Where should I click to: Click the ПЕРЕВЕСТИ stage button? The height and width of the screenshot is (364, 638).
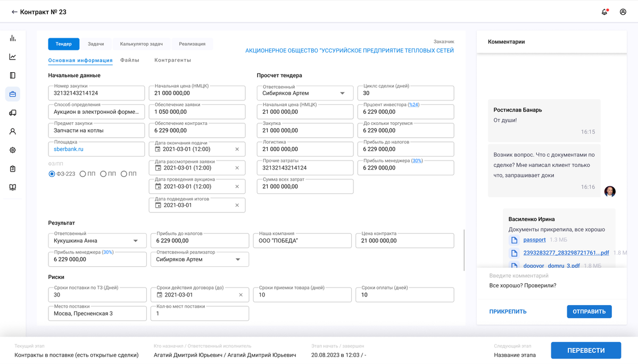click(586, 350)
